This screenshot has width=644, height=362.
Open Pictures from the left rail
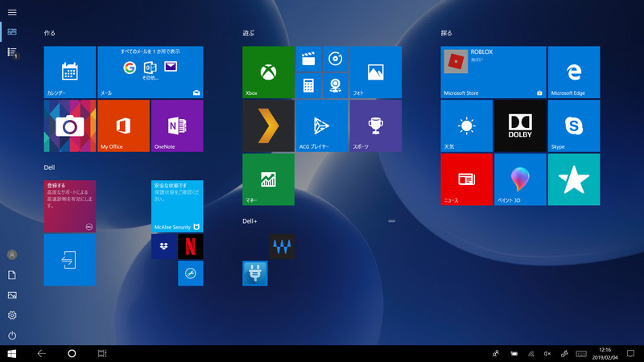[x=12, y=295]
